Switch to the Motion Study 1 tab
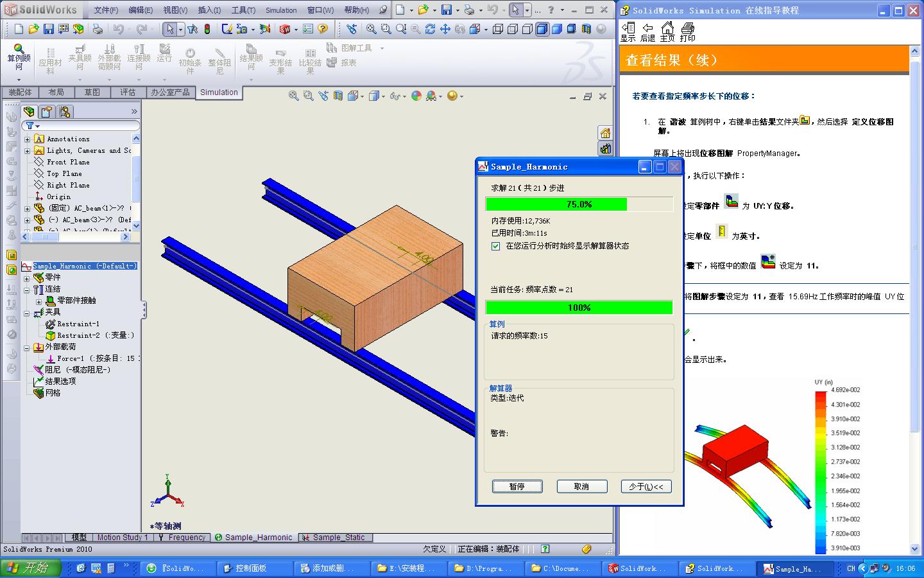Viewport: 924px width, 578px height. [x=122, y=538]
